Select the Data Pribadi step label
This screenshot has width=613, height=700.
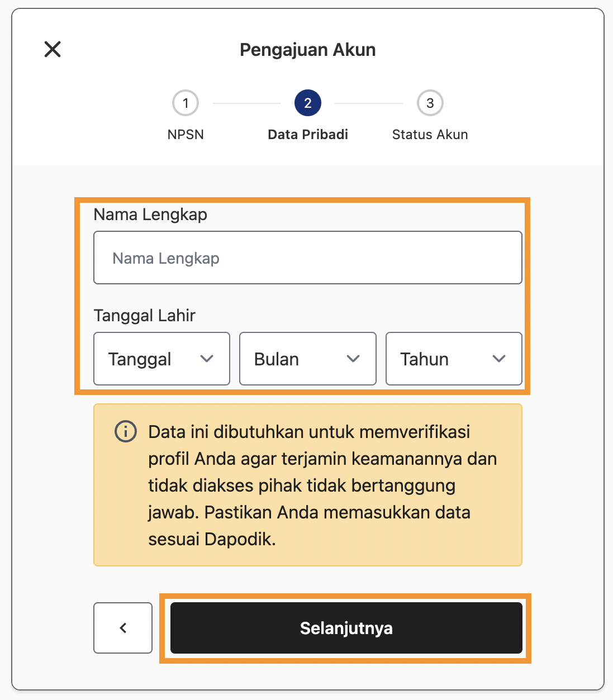click(308, 135)
